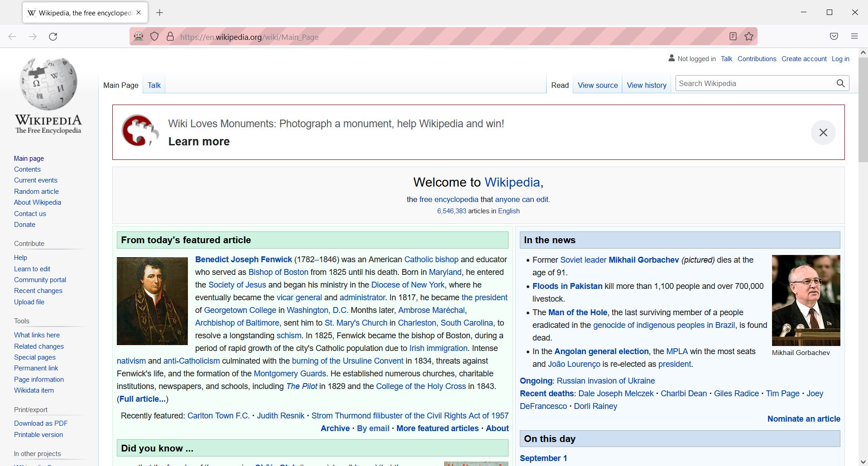
Task: Open the Create account link
Action: pyautogui.click(x=804, y=59)
